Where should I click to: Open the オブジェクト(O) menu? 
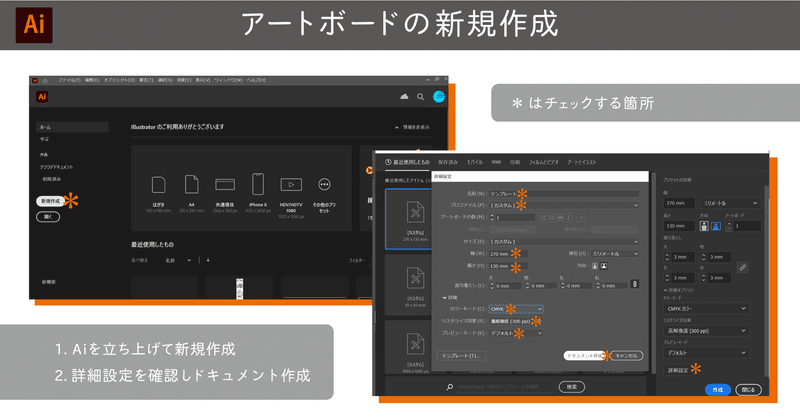tap(119, 80)
